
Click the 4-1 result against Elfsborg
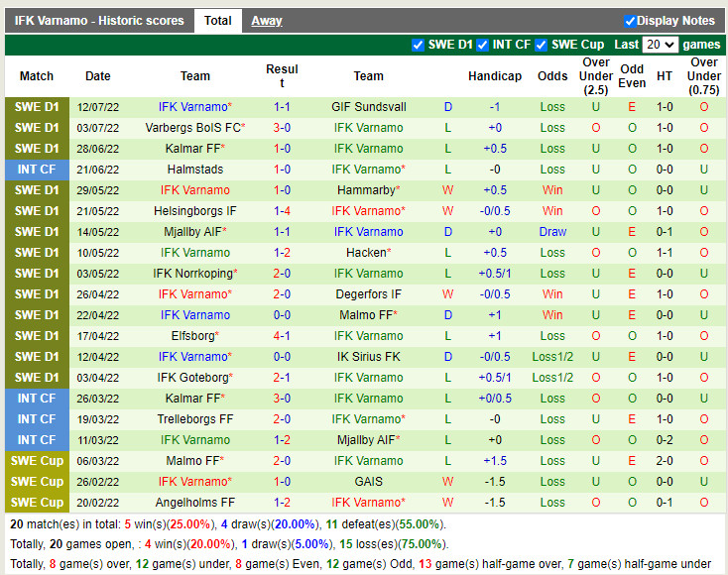pos(282,336)
